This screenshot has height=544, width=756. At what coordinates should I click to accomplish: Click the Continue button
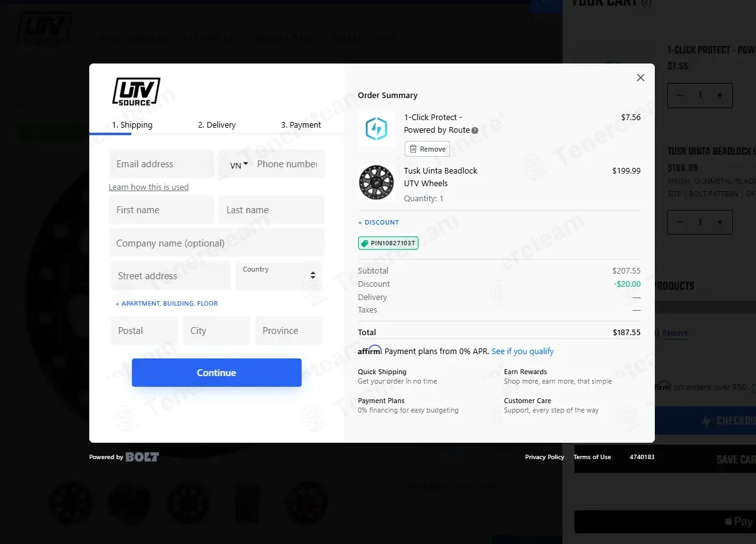[217, 372]
